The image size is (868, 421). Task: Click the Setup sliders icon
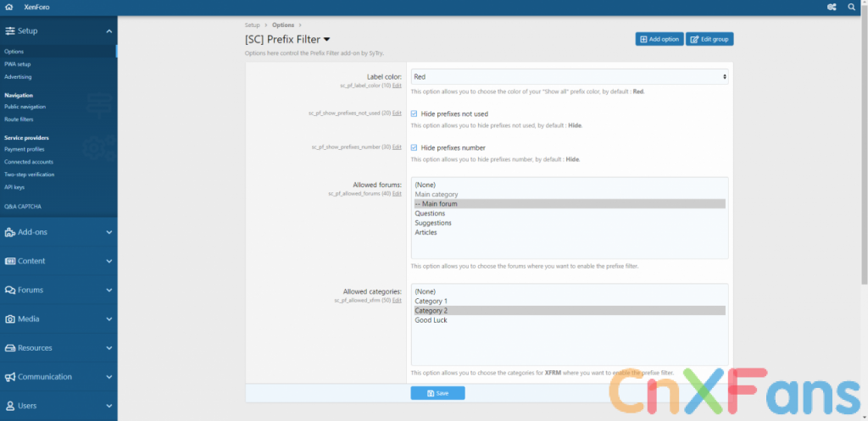(9, 31)
